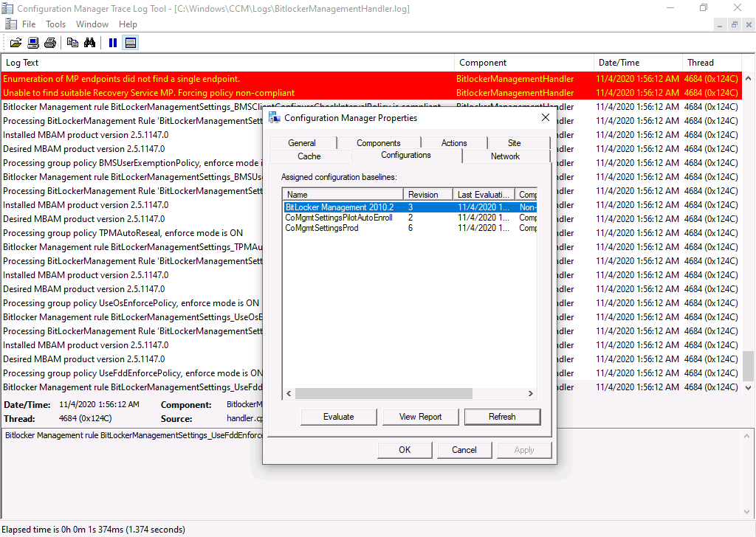Screen dimensions: 756x537
Task: Switch to the Components tab
Action: pos(379,143)
